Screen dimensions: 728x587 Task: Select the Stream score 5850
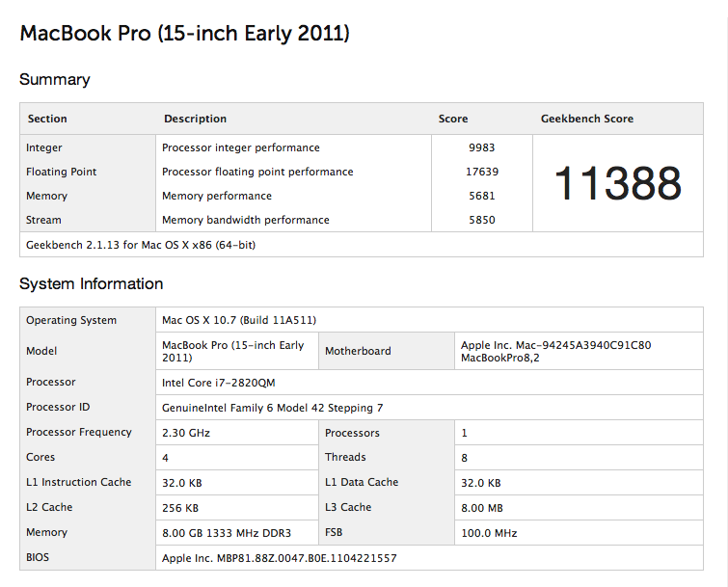(482, 220)
